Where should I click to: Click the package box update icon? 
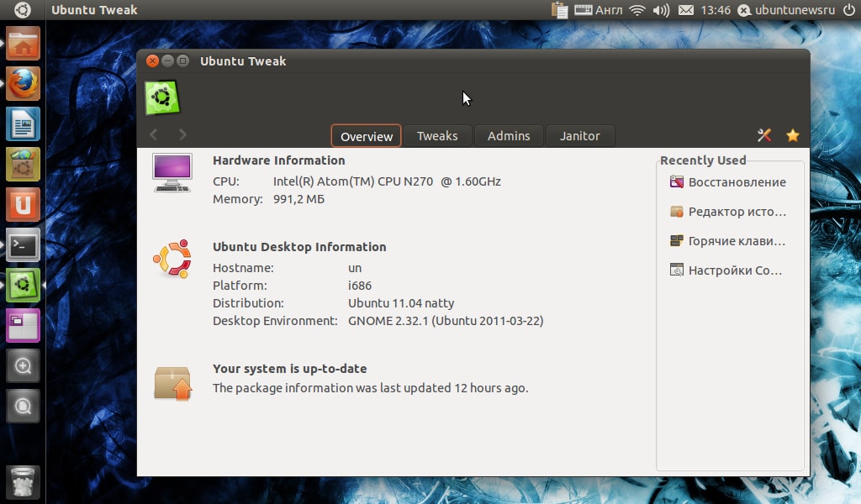[172, 383]
